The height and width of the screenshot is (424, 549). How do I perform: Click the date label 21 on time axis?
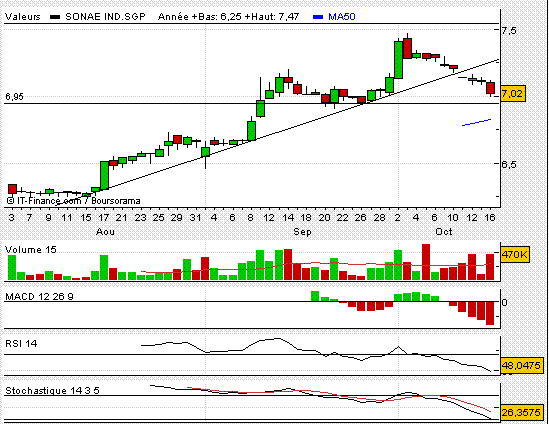(121, 218)
